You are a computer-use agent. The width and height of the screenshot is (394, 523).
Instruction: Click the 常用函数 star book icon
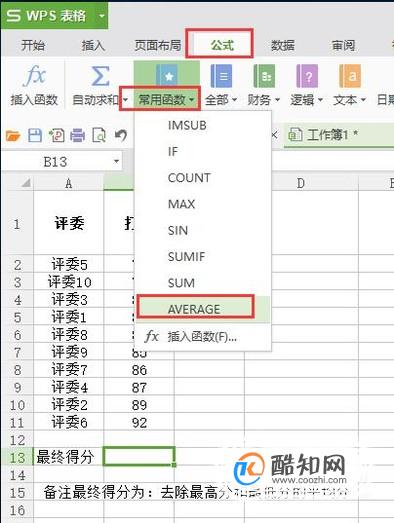167,76
